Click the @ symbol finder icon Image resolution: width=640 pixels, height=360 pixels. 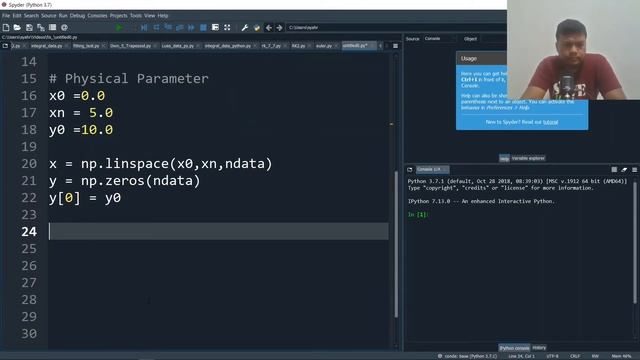click(x=64, y=28)
